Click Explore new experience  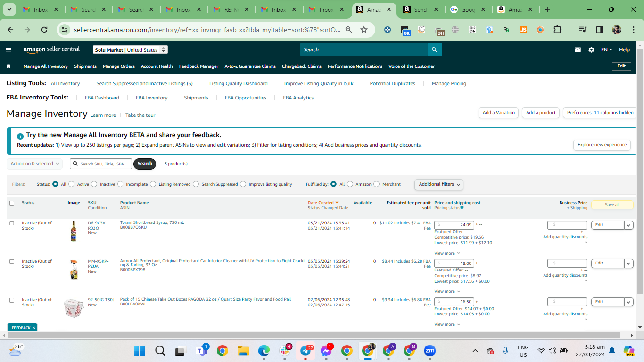[602, 145]
